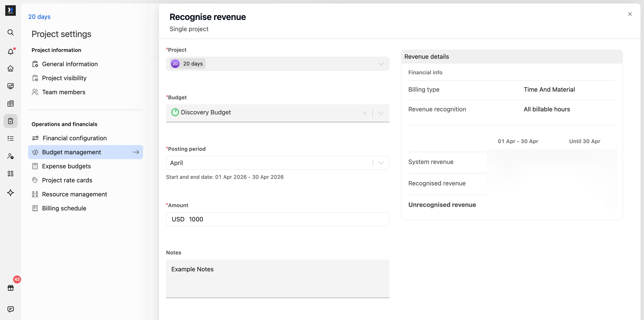The height and width of the screenshot is (320, 644).
Task: Click arrow icon on Budget management row
Action: 136,152
